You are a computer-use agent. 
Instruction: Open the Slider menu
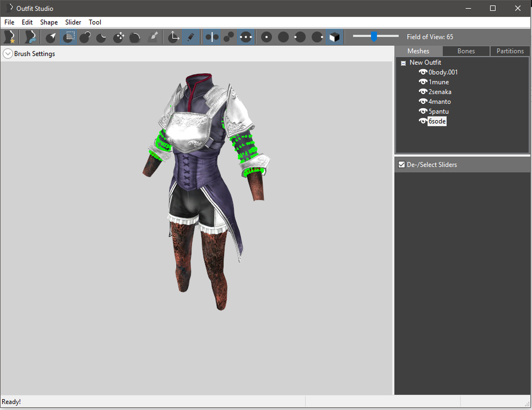73,22
